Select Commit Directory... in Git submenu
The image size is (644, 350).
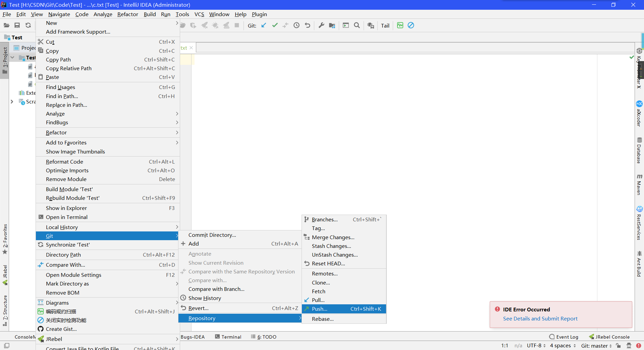[x=240, y=235]
